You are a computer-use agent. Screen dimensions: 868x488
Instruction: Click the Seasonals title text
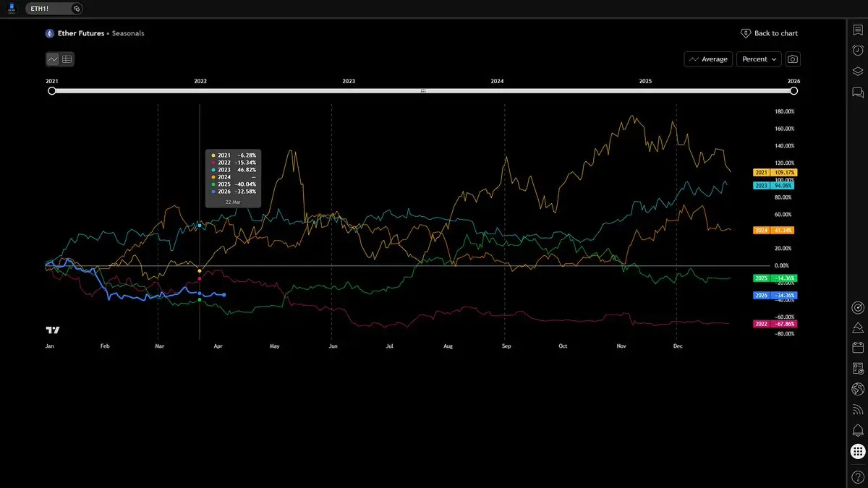coord(128,33)
